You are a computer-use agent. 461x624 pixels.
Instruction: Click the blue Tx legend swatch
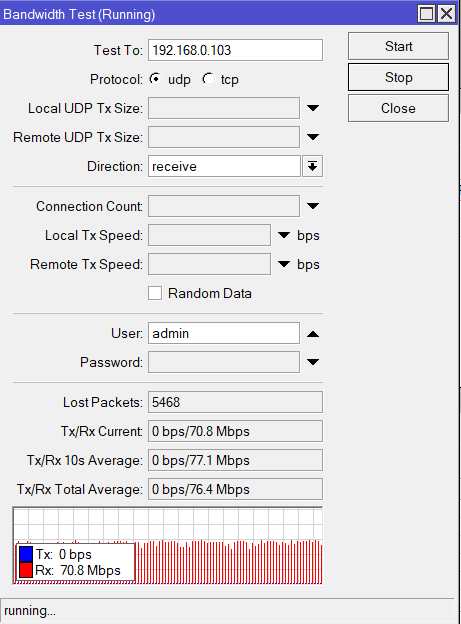[26, 554]
